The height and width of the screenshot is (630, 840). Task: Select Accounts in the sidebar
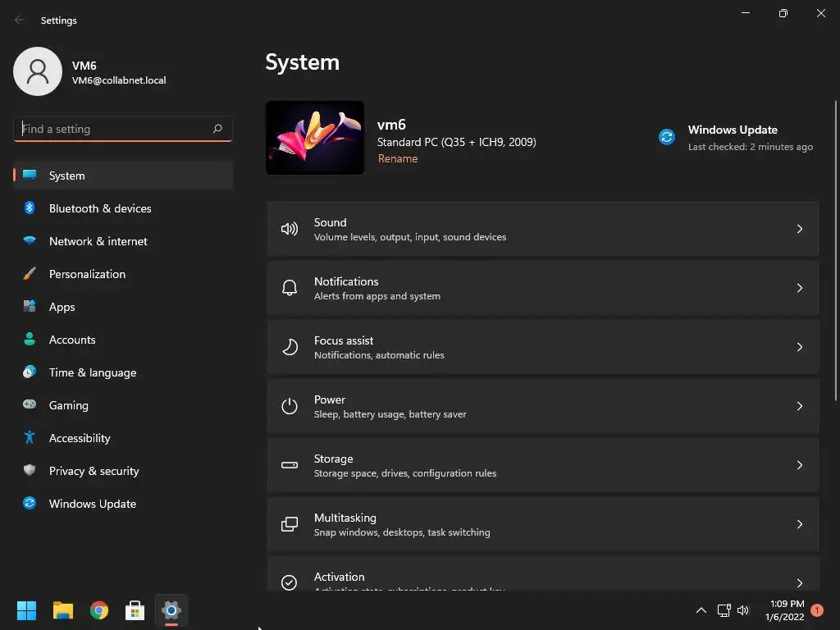(123, 339)
